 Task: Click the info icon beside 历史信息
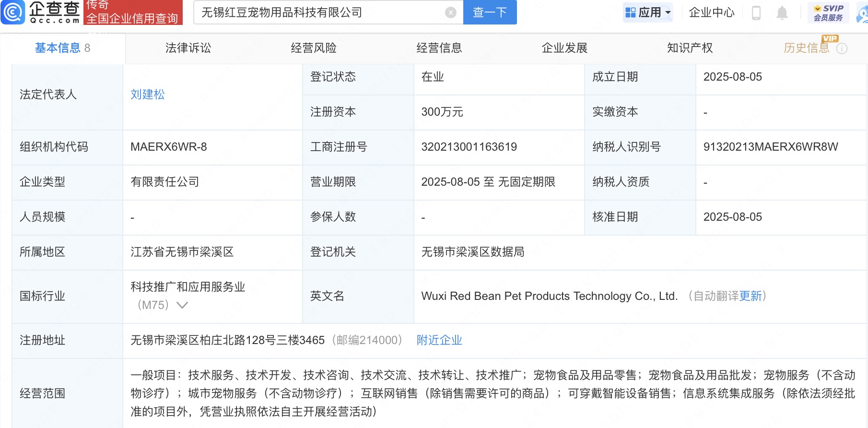(x=842, y=48)
